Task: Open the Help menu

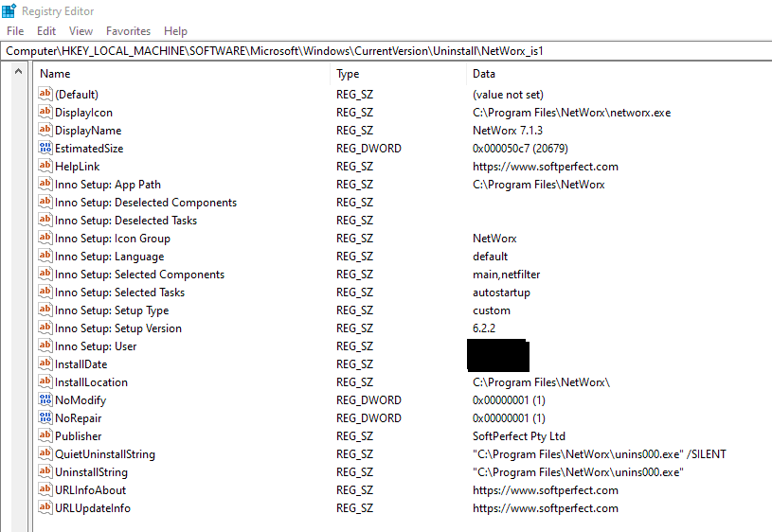Action: click(175, 31)
